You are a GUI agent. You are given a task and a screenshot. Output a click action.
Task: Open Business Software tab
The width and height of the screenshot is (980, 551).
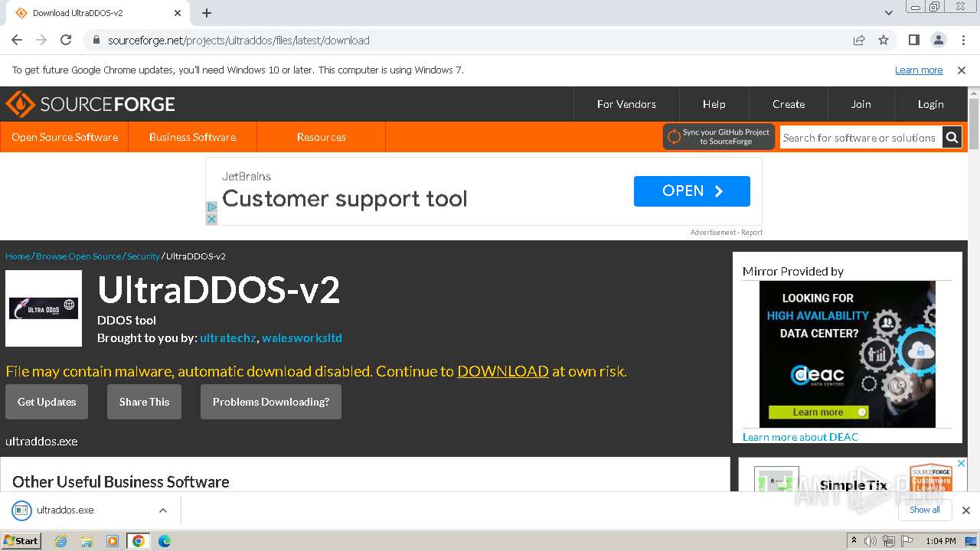[192, 137]
